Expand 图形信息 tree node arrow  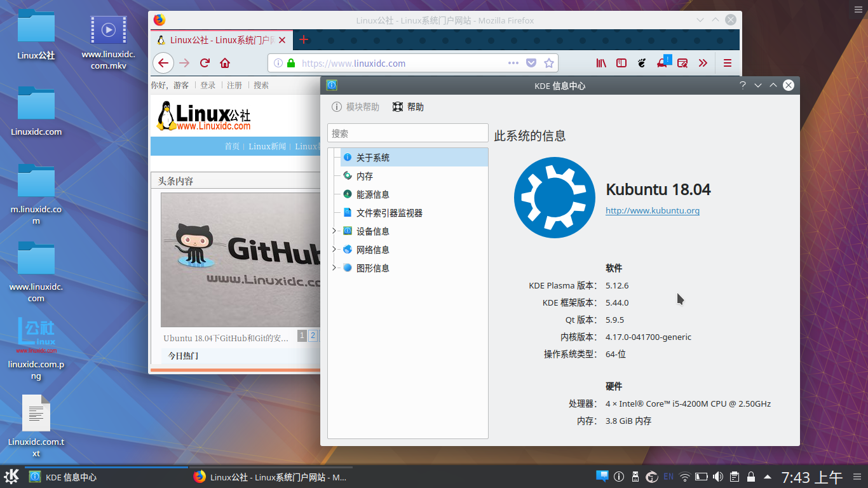(x=334, y=268)
